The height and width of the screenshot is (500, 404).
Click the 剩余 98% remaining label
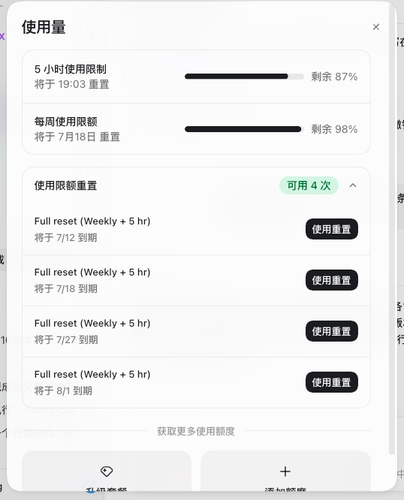[334, 129]
